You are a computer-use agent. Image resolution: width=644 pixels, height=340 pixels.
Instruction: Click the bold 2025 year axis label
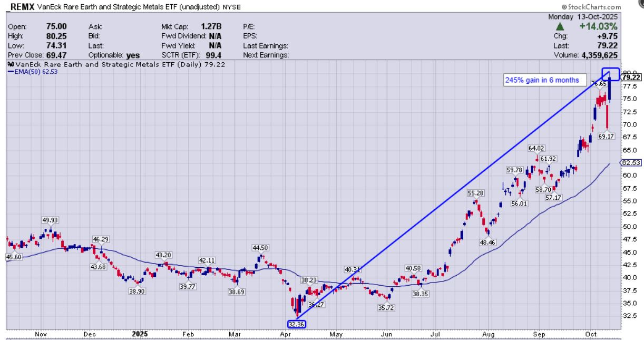[x=141, y=334]
